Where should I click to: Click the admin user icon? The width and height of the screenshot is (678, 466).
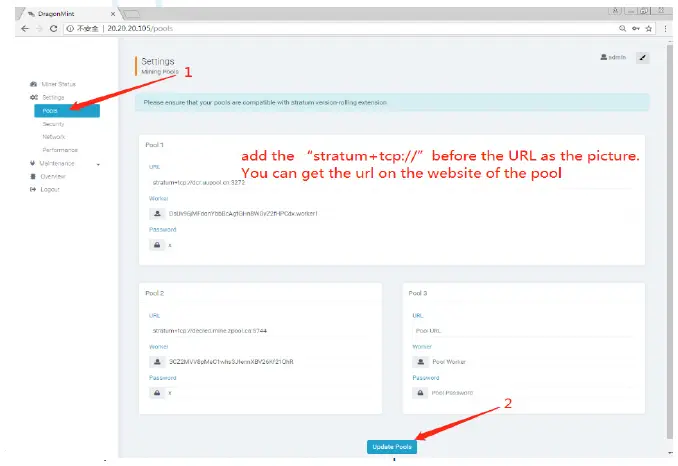pos(604,57)
